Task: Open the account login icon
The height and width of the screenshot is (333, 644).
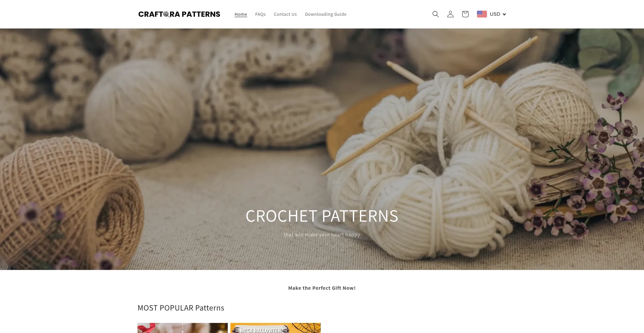Action: click(450, 14)
